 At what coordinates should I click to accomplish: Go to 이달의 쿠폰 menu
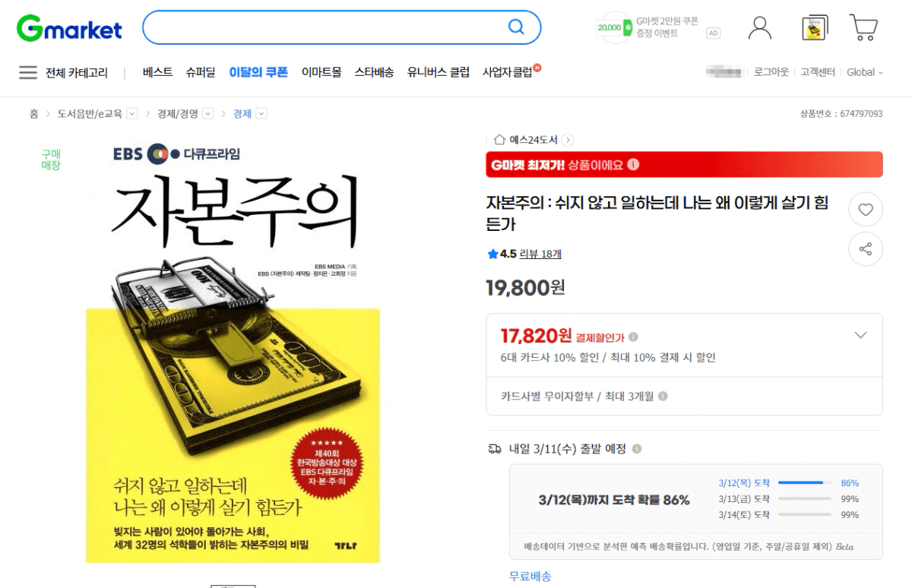click(x=258, y=72)
